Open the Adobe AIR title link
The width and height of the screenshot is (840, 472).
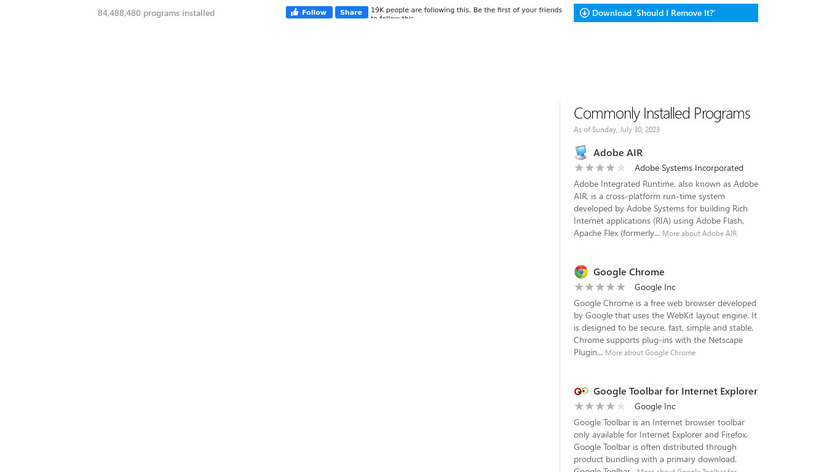click(618, 153)
